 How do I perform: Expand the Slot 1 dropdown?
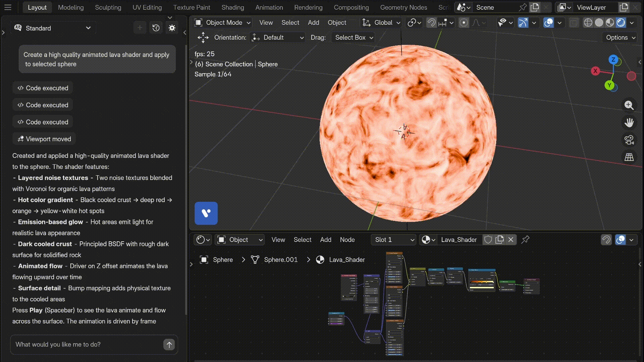(x=394, y=240)
